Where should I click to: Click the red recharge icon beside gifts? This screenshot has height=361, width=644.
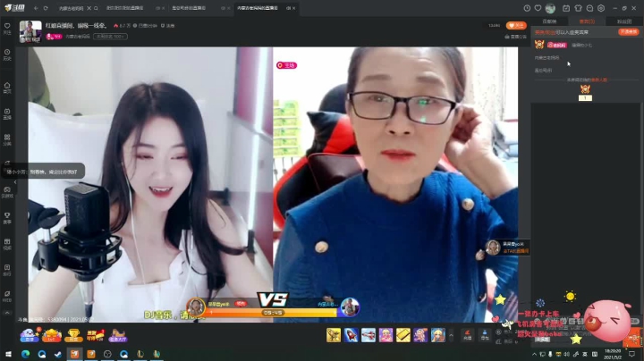pyautogui.click(x=468, y=335)
